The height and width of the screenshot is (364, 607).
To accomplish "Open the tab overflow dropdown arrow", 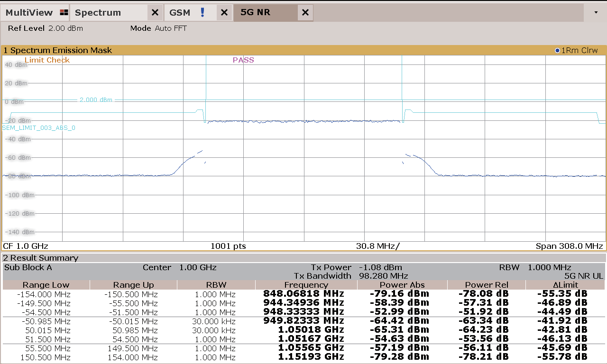I will coord(596,12).
